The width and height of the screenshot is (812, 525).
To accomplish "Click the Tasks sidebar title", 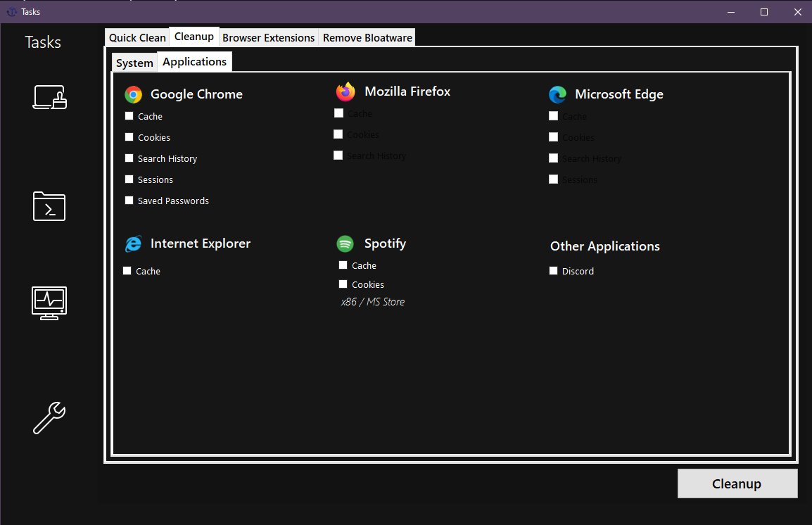I will (x=43, y=42).
